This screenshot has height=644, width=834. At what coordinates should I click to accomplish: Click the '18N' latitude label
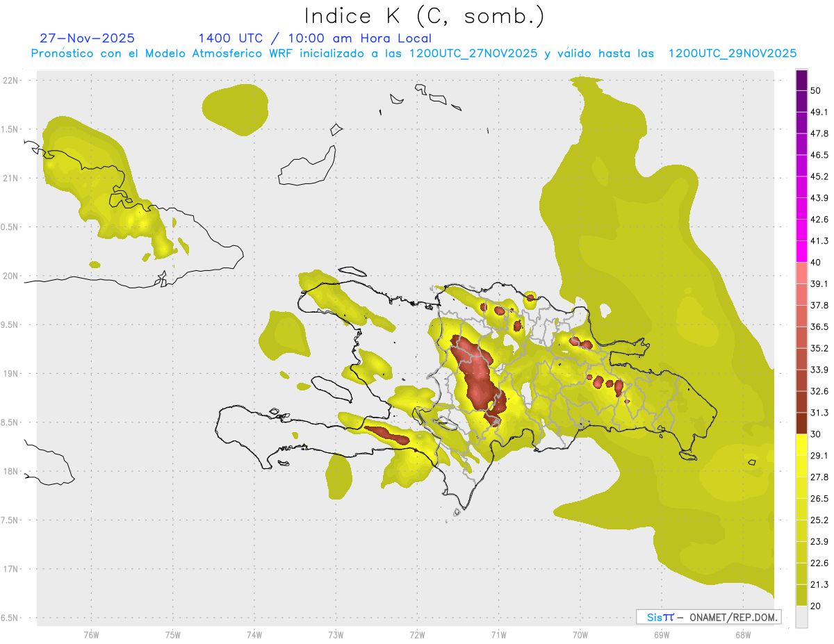tap(10, 471)
